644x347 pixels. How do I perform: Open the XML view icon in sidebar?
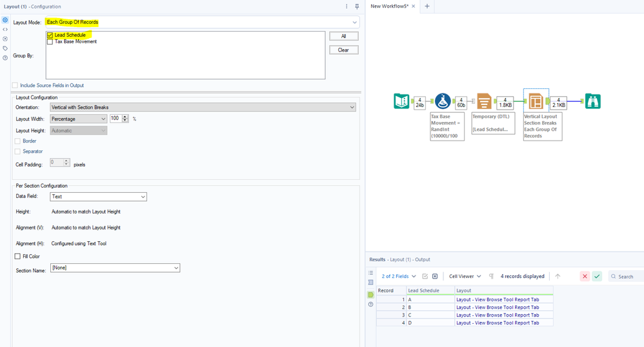[5, 30]
